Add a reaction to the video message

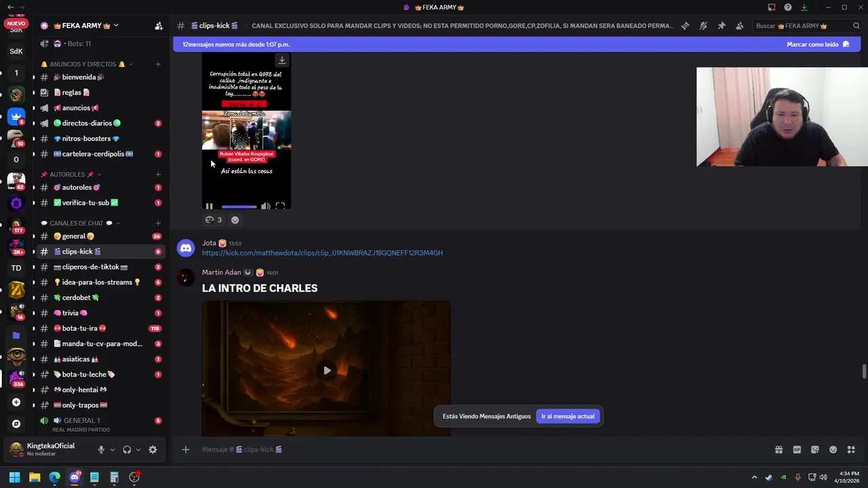click(x=235, y=220)
